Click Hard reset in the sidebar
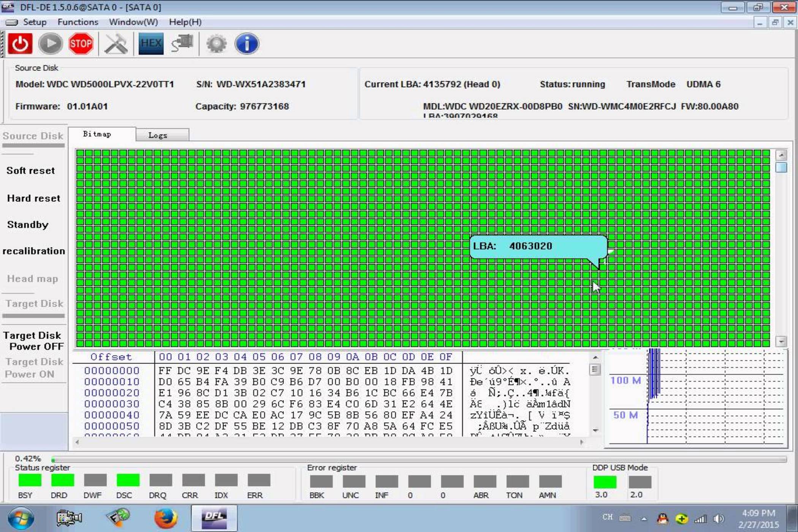This screenshot has width=798, height=532. pyautogui.click(x=33, y=198)
